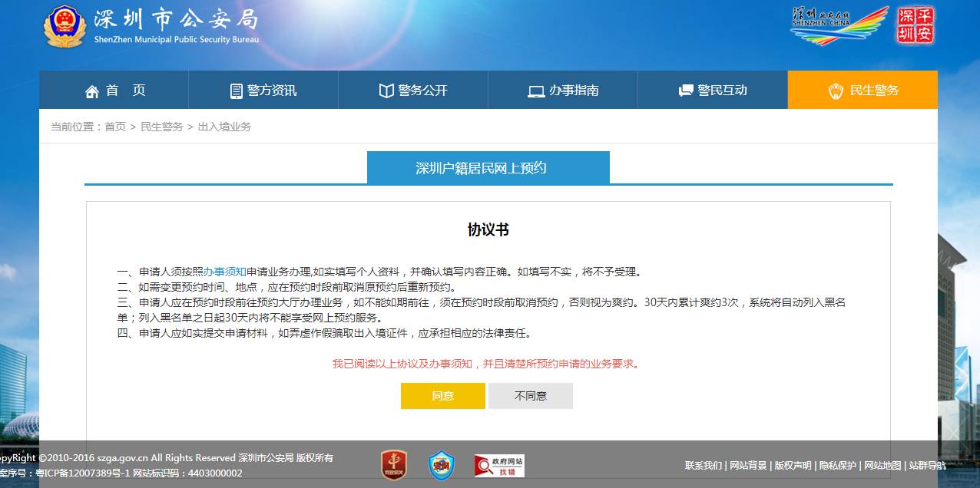Click the house icon beside 首页

[x=92, y=91]
